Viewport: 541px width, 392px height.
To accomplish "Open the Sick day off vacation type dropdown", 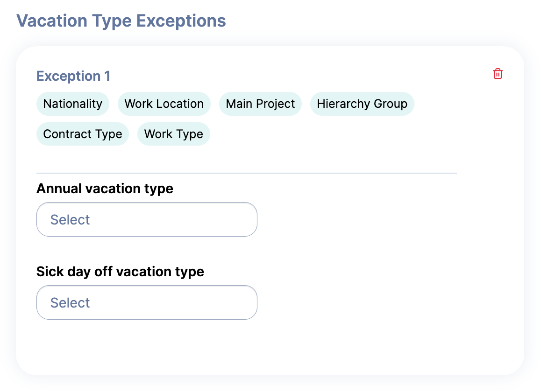I will pyautogui.click(x=147, y=302).
